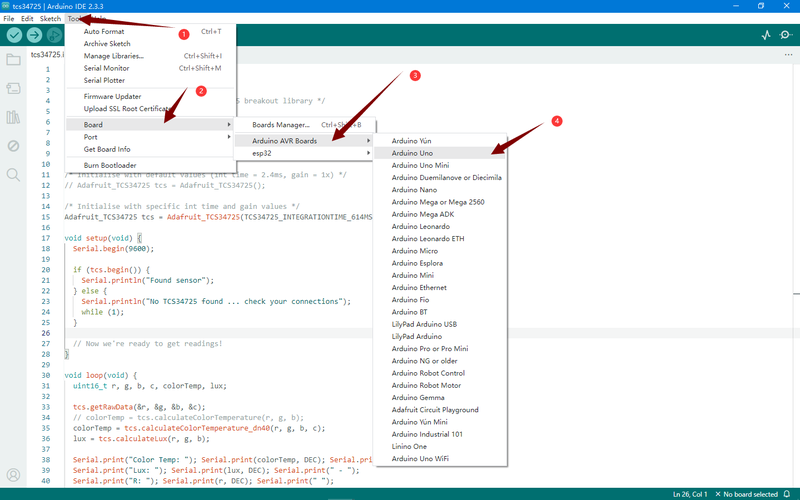
Task: Select Arduino Robot Motor board
Action: 440,386
